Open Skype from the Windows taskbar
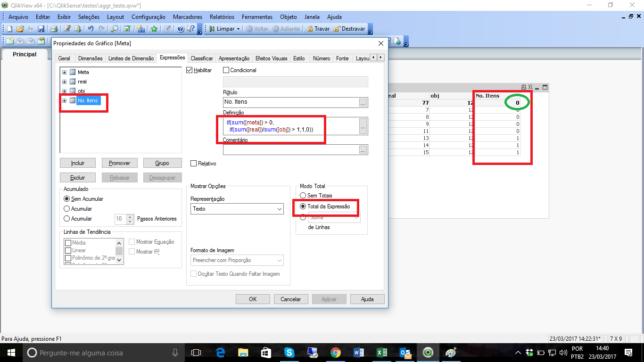Viewport: 644px width, 362px height. click(289, 353)
